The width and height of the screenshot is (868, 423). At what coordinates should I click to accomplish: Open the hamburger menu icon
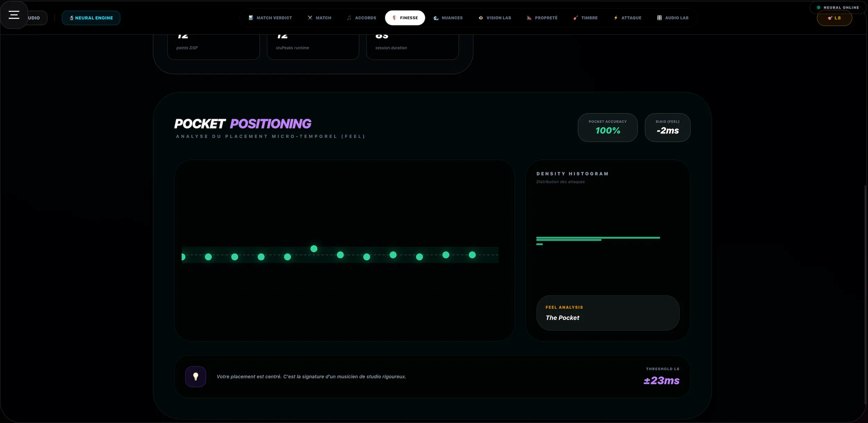click(14, 15)
